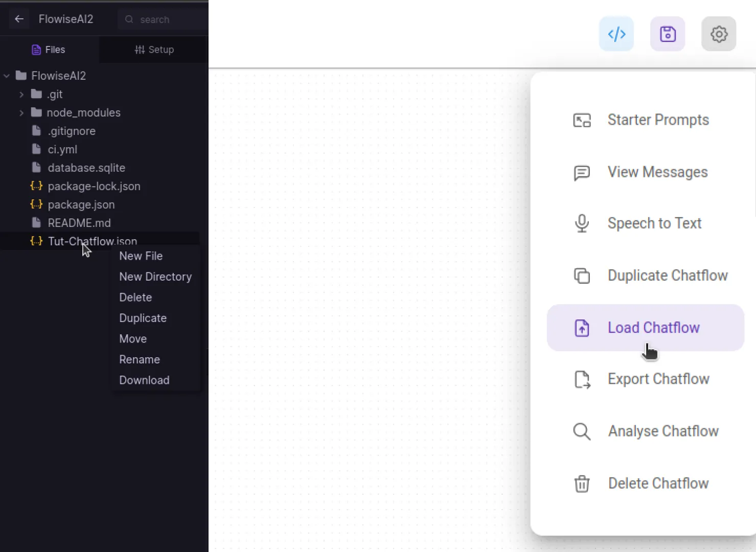Click the Starter Prompts icon

(x=582, y=120)
